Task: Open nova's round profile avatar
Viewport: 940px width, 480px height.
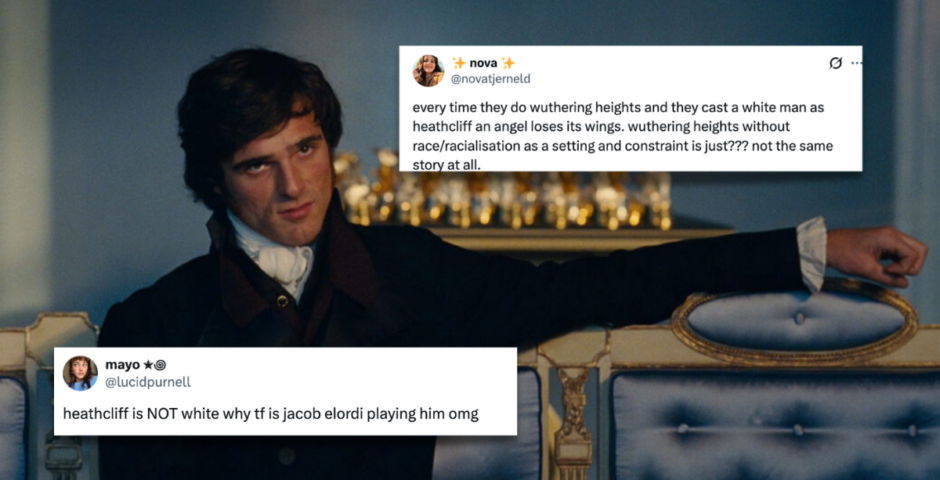Action: [x=428, y=71]
